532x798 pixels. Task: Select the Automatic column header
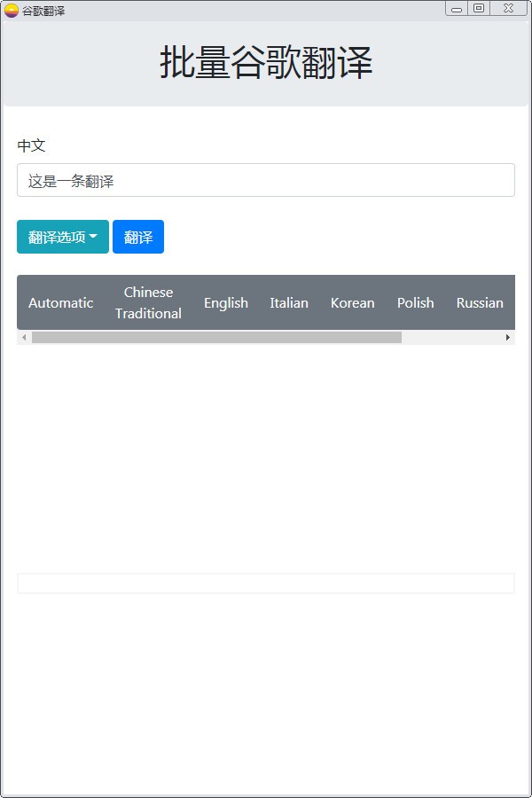tap(60, 303)
